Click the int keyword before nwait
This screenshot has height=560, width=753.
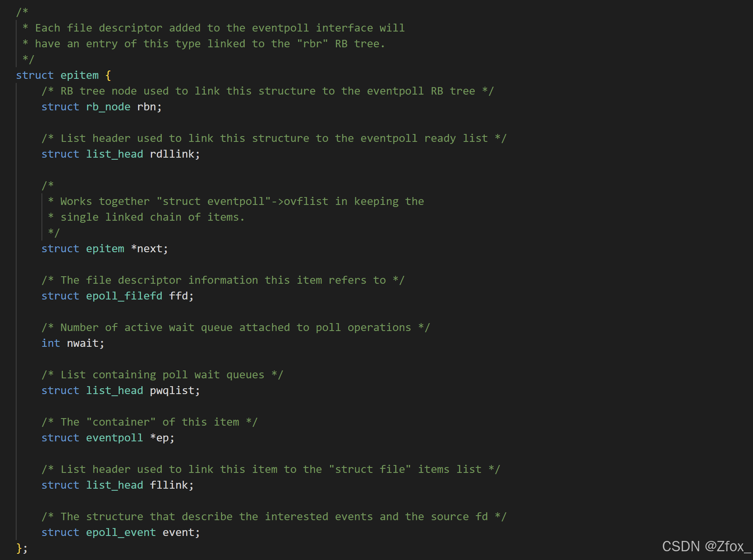(51, 343)
